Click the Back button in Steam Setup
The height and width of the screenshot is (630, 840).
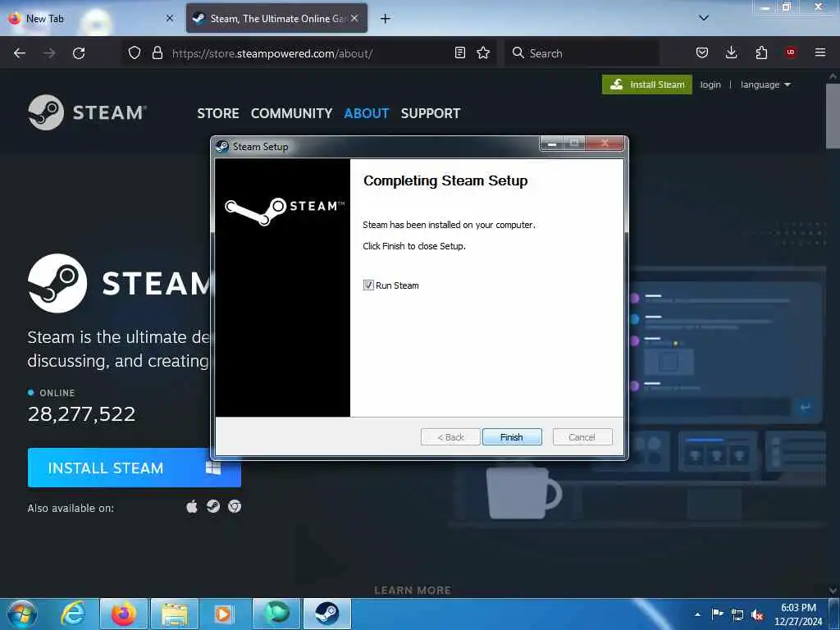pos(450,437)
